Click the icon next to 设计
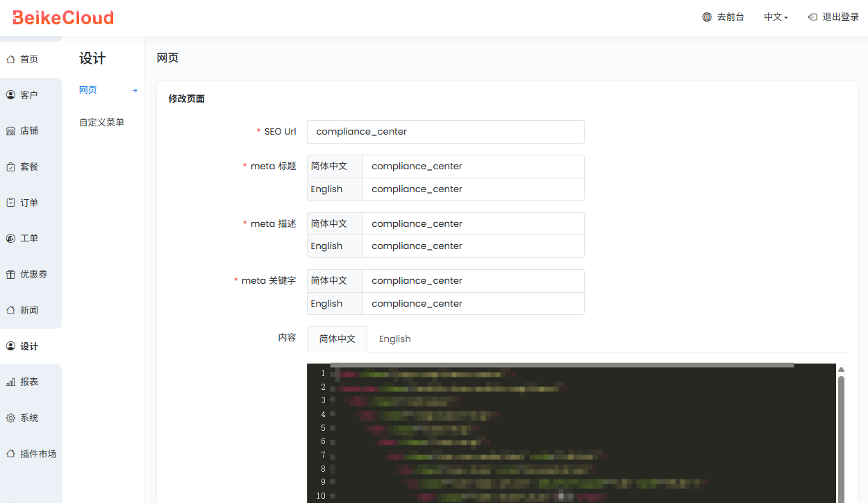This screenshot has height=503, width=868. point(10,346)
